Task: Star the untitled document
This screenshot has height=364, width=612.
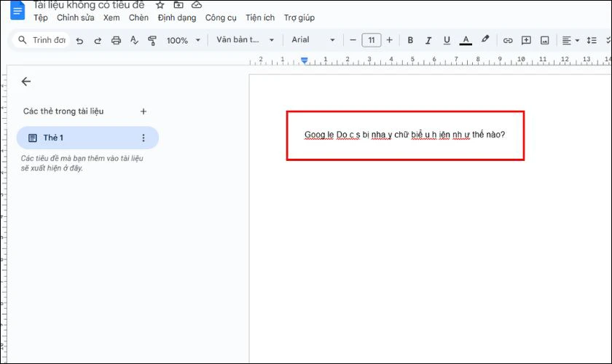Action: tap(160, 5)
